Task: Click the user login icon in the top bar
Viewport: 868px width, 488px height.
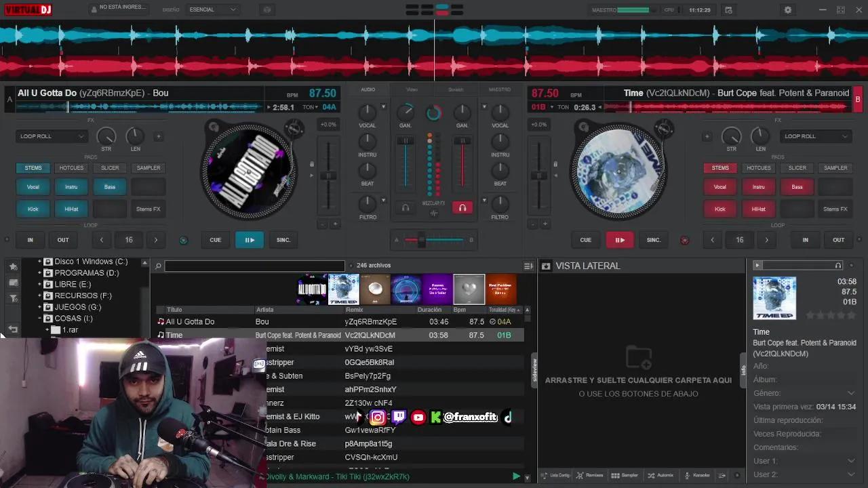Action: click(x=94, y=9)
